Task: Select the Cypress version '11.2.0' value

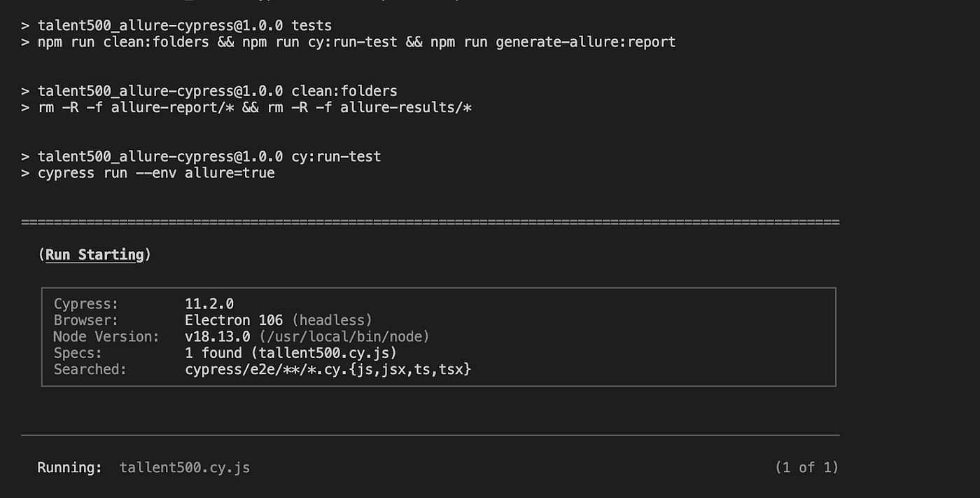Action: click(x=209, y=304)
